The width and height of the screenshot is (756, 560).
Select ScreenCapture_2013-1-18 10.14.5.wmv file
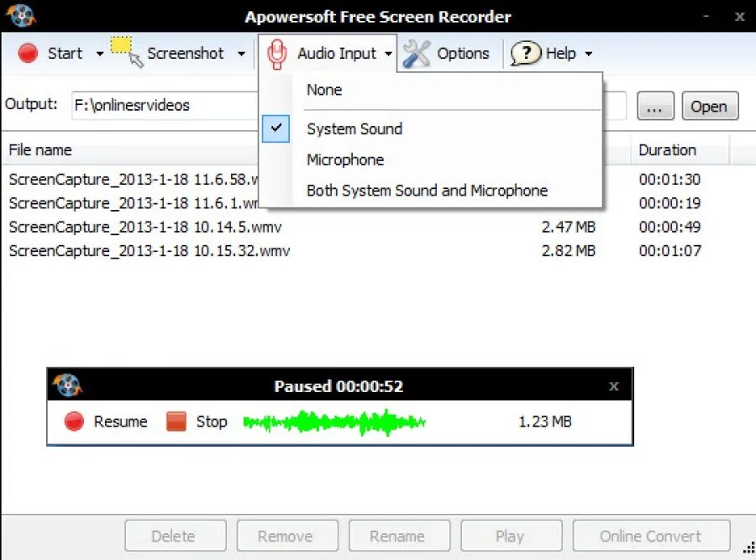(145, 227)
